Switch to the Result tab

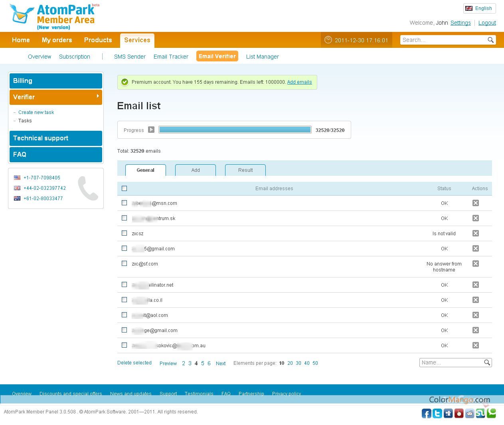point(245,170)
